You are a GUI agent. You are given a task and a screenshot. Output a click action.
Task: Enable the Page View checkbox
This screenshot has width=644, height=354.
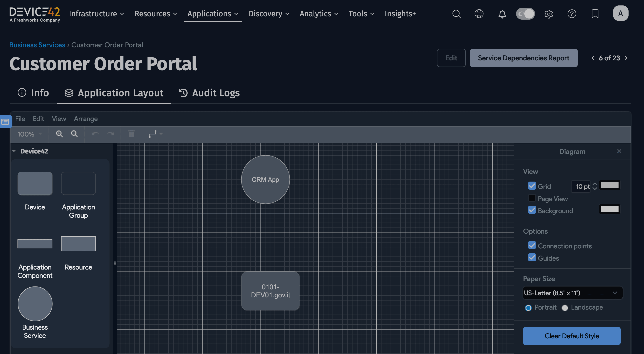coord(532,198)
